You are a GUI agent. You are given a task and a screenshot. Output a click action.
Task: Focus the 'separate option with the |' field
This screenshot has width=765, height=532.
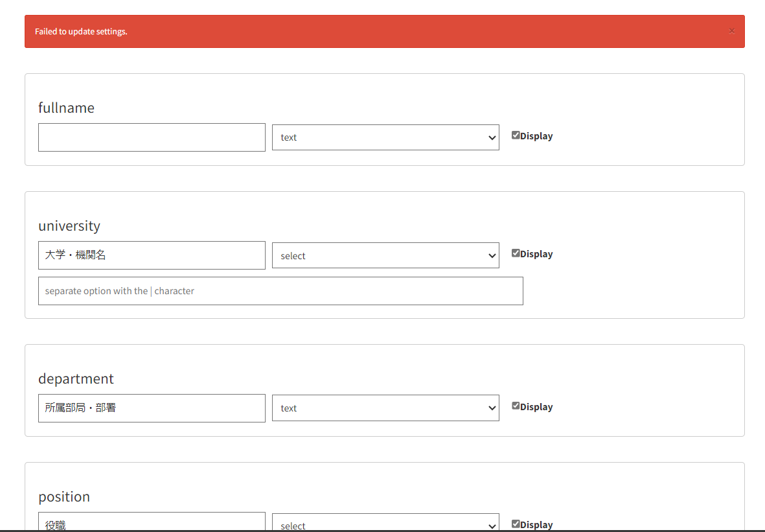pos(280,291)
